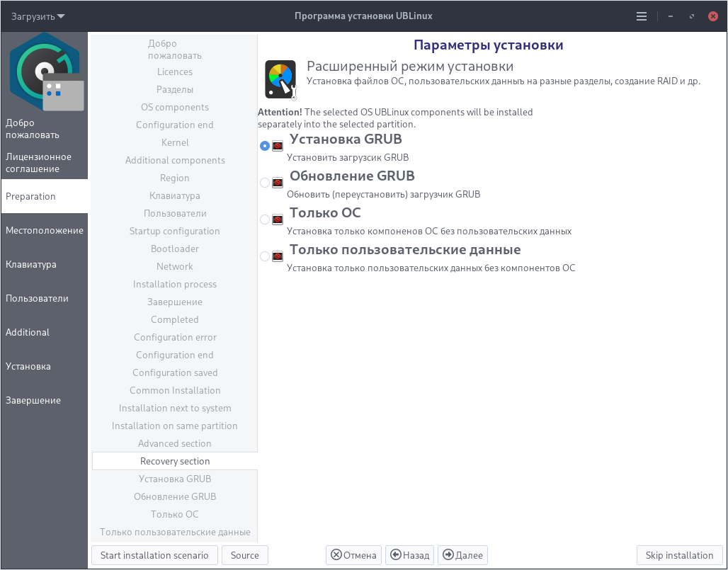Open Лицензионное соглашение sidebar step

pos(44,163)
